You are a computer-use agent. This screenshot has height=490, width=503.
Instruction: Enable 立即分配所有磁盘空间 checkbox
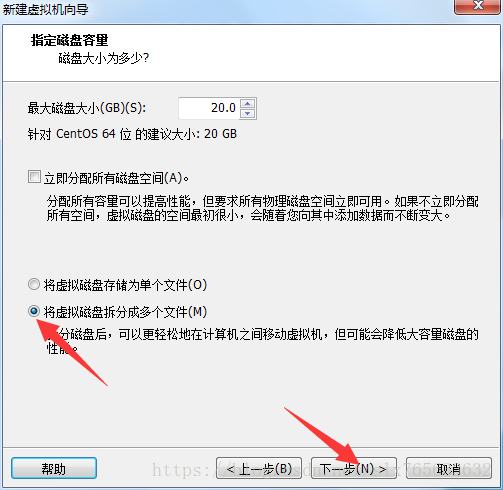tap(34, 177)
